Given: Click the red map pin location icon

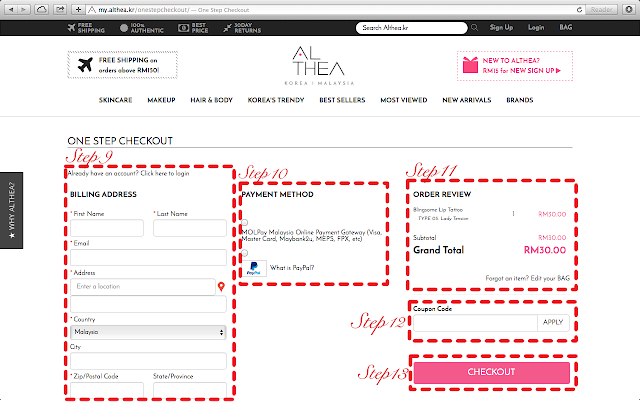Looking at the screenshot, I should pyautogui.click(x=221, y=287).
